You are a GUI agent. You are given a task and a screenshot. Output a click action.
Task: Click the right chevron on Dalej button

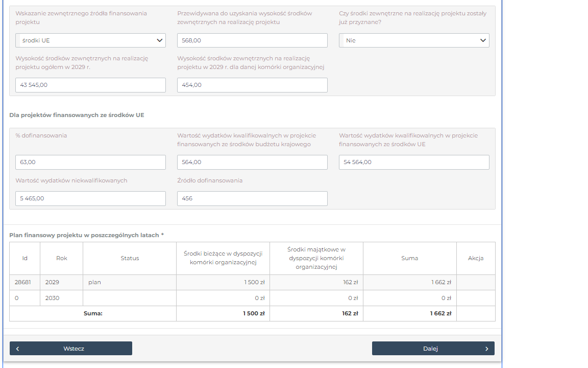(486, 349)
